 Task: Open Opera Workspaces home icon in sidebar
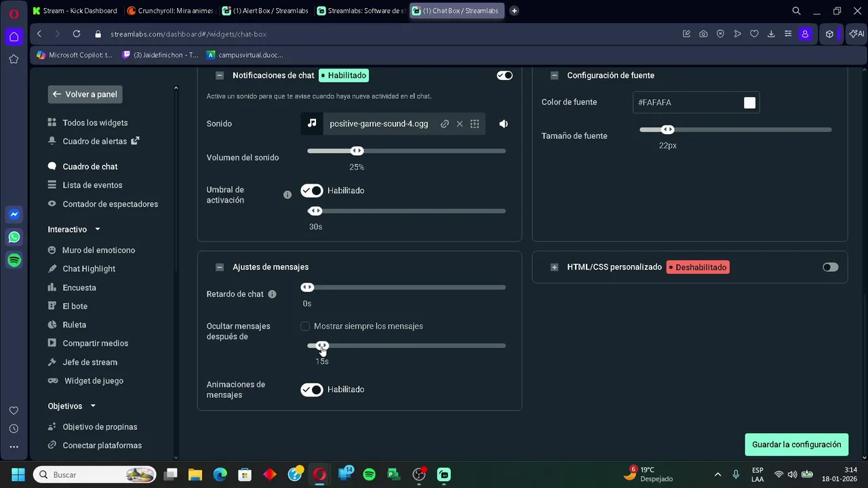(14, 37)
